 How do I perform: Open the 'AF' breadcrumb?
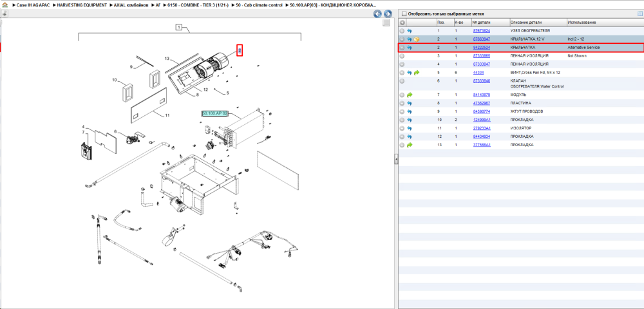158,5
